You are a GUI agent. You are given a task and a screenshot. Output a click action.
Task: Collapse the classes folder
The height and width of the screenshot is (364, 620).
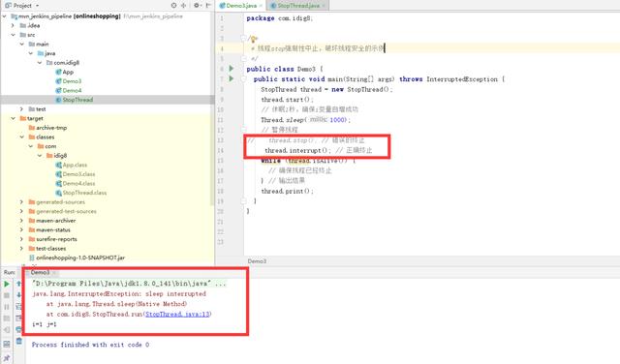pyautogui.click(x=22, y=136)
